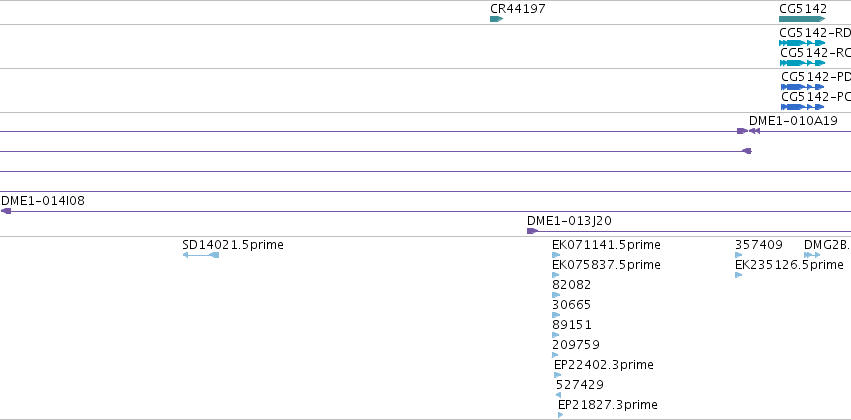
Task: Select the CG5142-RD transcript glyph
Action: (802, 43)
